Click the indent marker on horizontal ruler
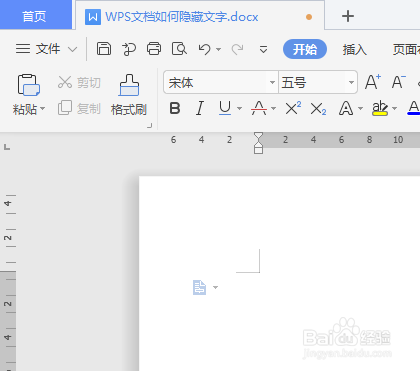 [258, 143]
